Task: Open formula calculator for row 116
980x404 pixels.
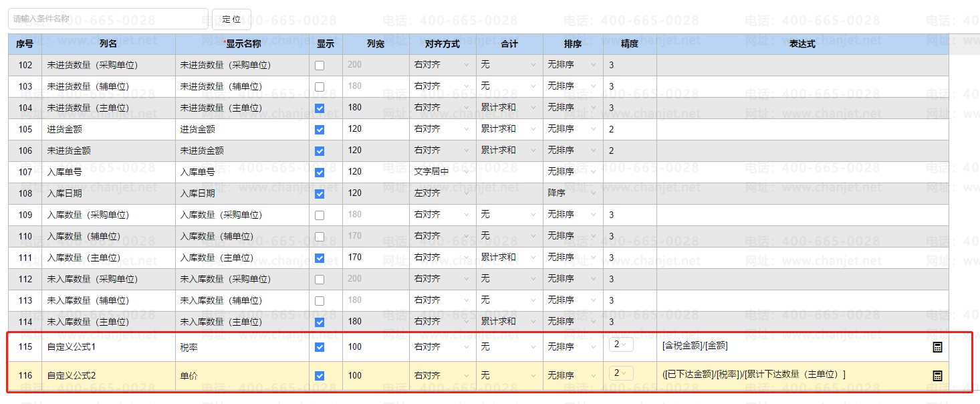Action: click(937, 376)
